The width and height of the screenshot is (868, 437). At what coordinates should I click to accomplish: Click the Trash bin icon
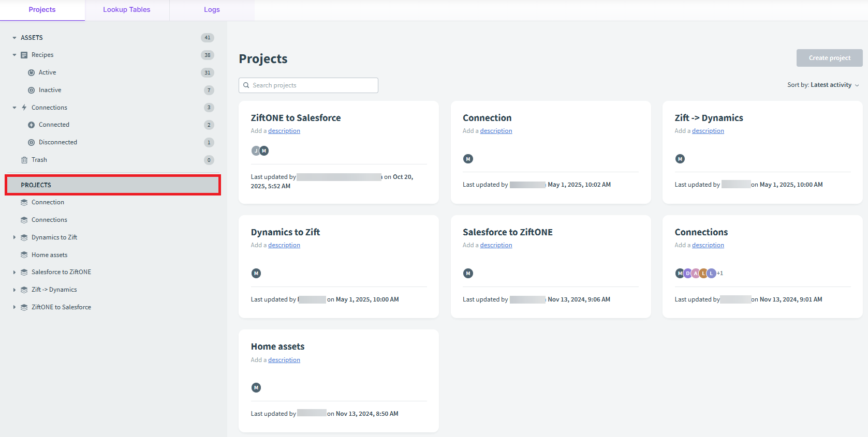[24, 160]
